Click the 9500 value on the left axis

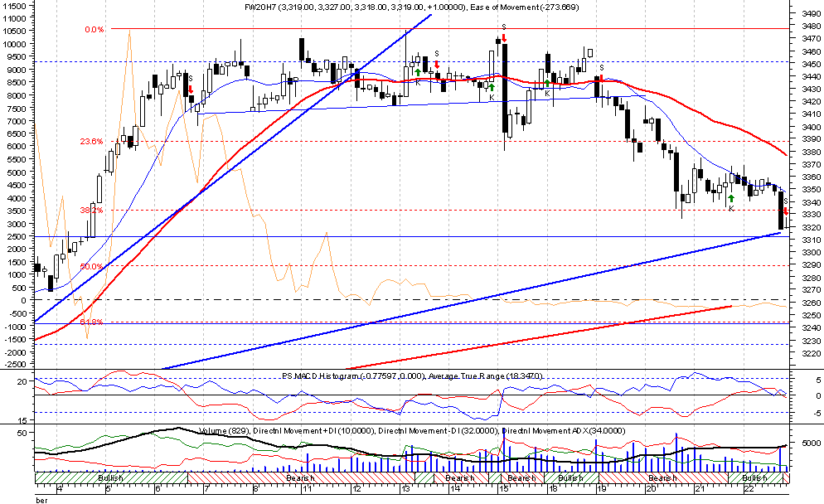pyautogui.click(x=17, y=56)
